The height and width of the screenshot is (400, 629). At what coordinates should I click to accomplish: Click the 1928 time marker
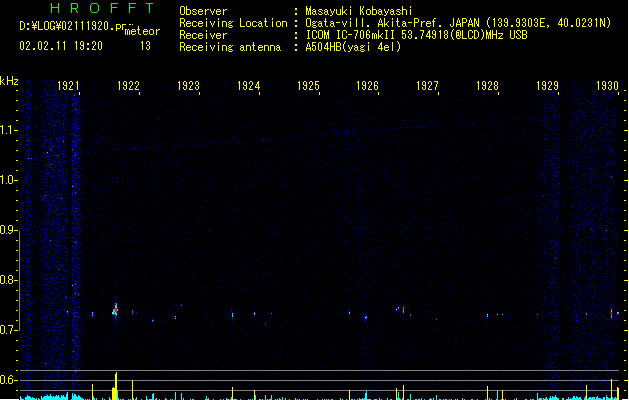pos(487,86)
